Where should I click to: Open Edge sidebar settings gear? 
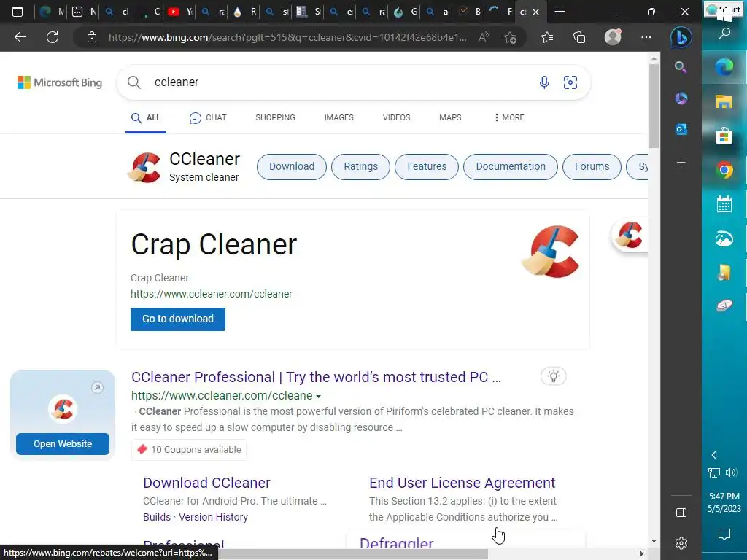pyautogui.click(x=681, y=542)
